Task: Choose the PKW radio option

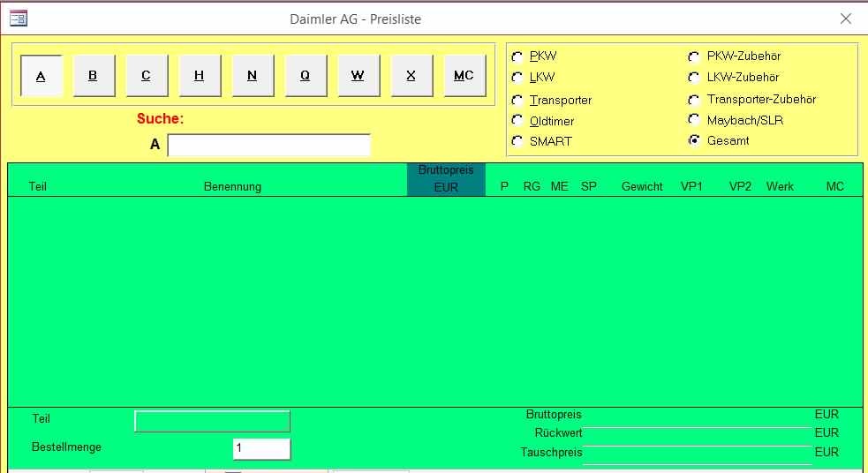Action: pyautogui.click(x=517, y=56)
